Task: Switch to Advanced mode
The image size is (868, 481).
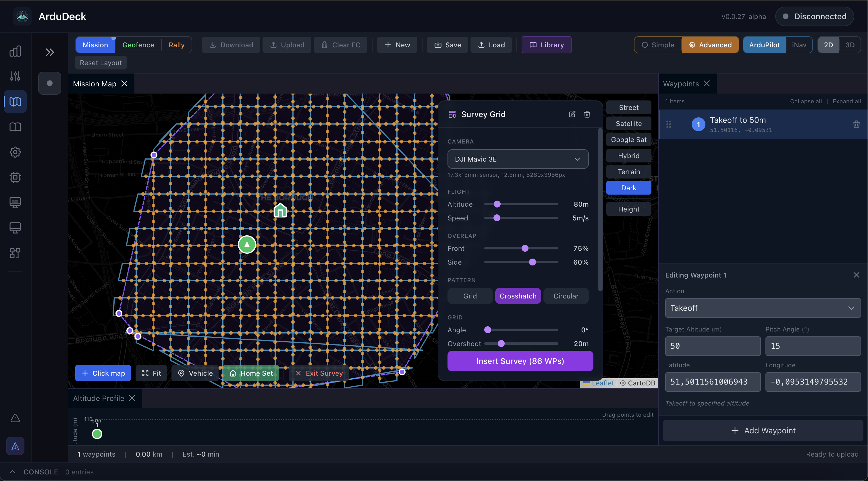Action: (710, 45)
